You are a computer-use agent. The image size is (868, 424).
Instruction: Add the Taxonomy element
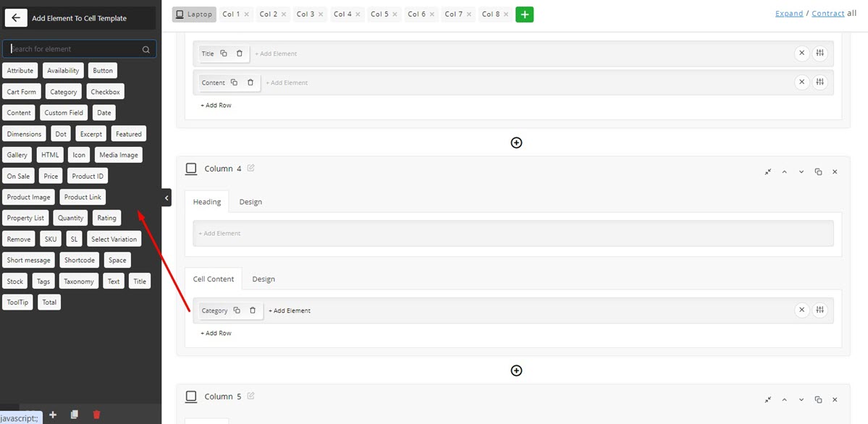(x=79, y=281)
